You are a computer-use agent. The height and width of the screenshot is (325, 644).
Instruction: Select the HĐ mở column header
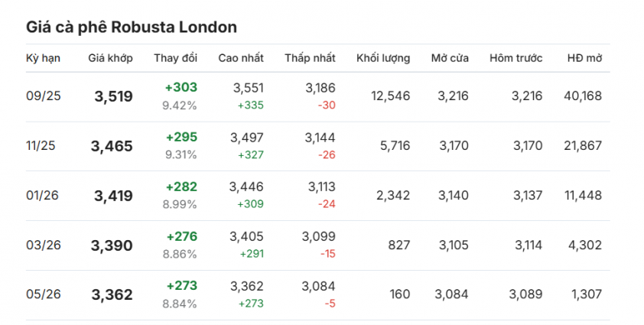[x=585, y=58]
